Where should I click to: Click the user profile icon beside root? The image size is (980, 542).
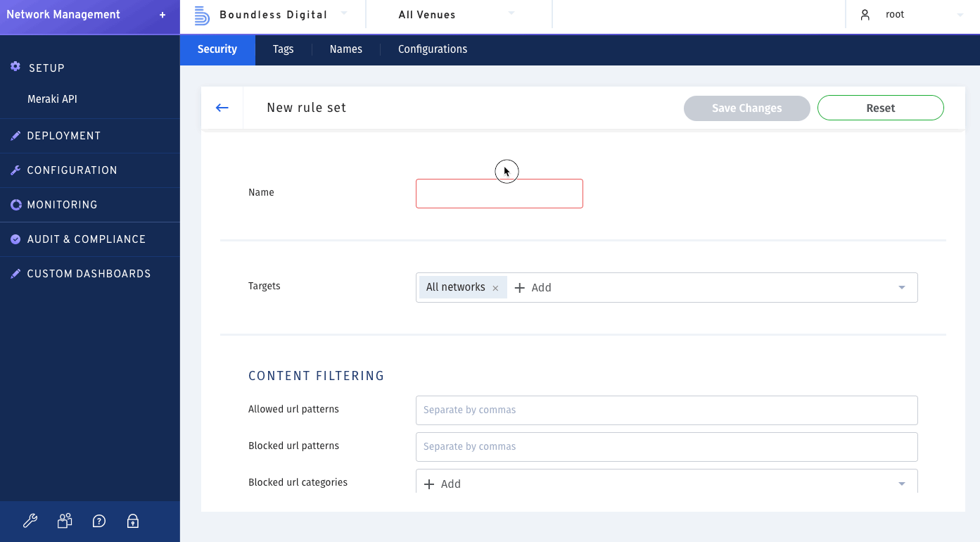[865, 15]
